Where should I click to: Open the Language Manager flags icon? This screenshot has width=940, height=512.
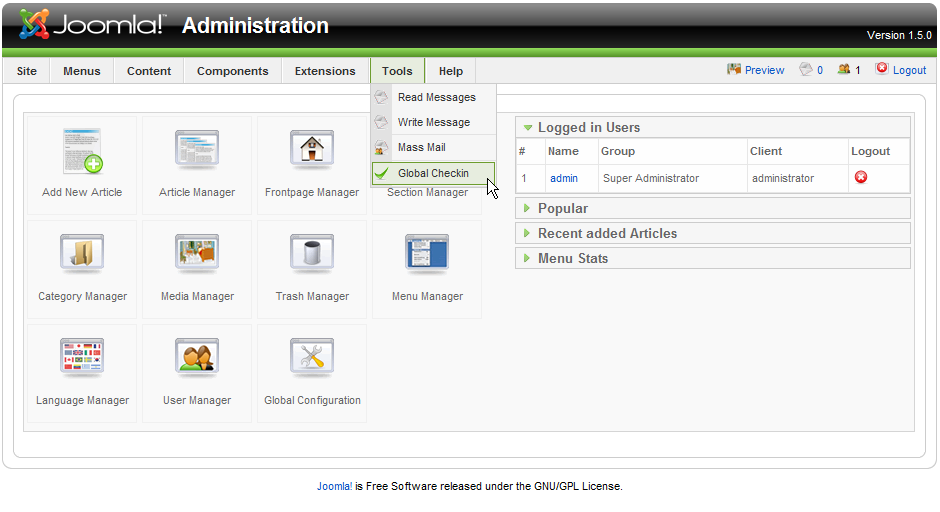[82, 358]
